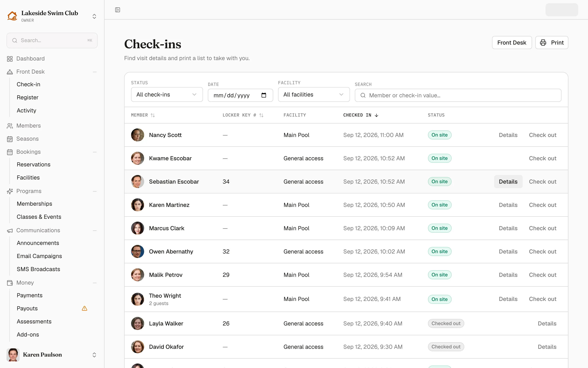The width and height of the screenshot is (588, 368).
Task: Check out Theo Wright
Action: (542, 299)
